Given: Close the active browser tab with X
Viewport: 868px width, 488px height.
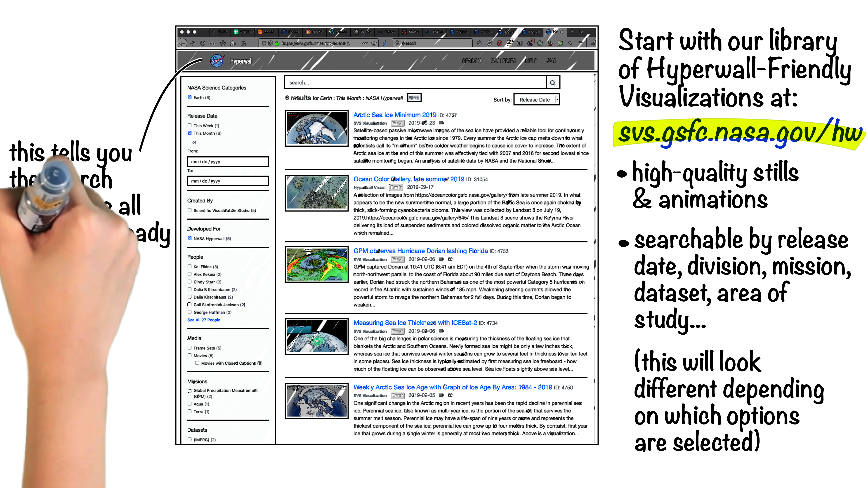Looking at the screenshot, I should tap(561, 32).
